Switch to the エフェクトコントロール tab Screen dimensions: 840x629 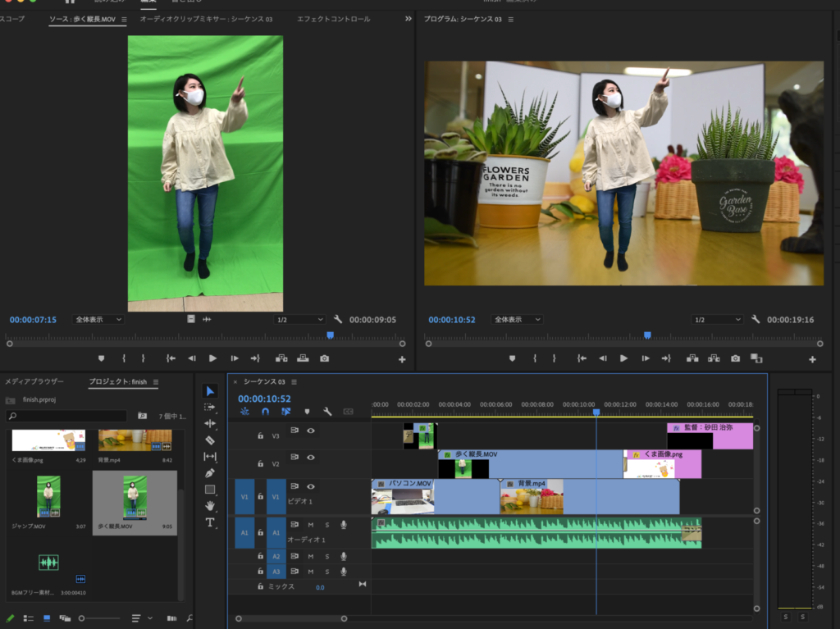coord(333,19)
